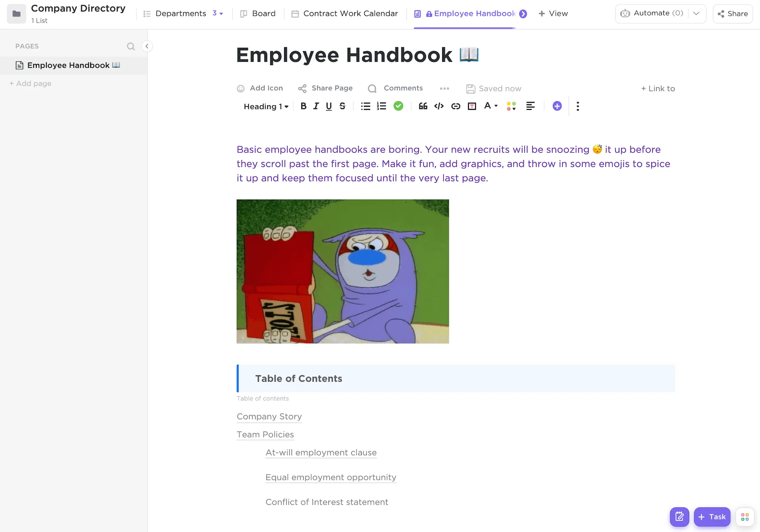
Task: Toggle bold formatting in toolbar
Action: click(x=303, y=106)
